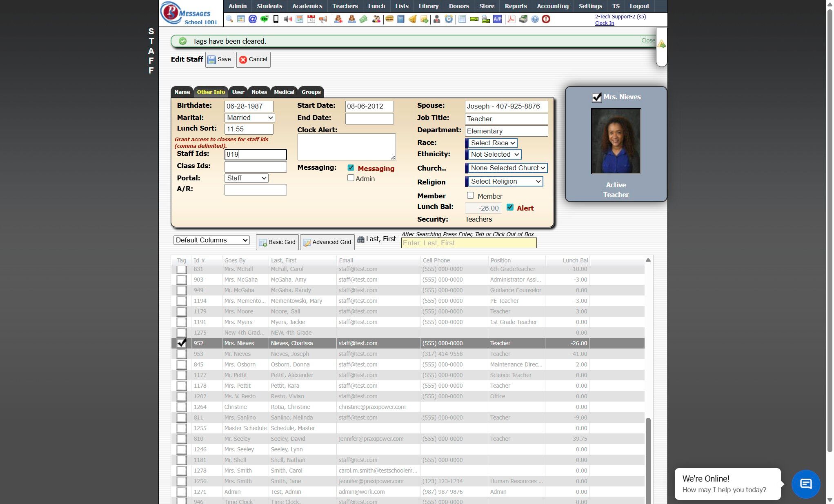
Task: Expand the Select Race dropdown
Action: [x=492, y=143]
